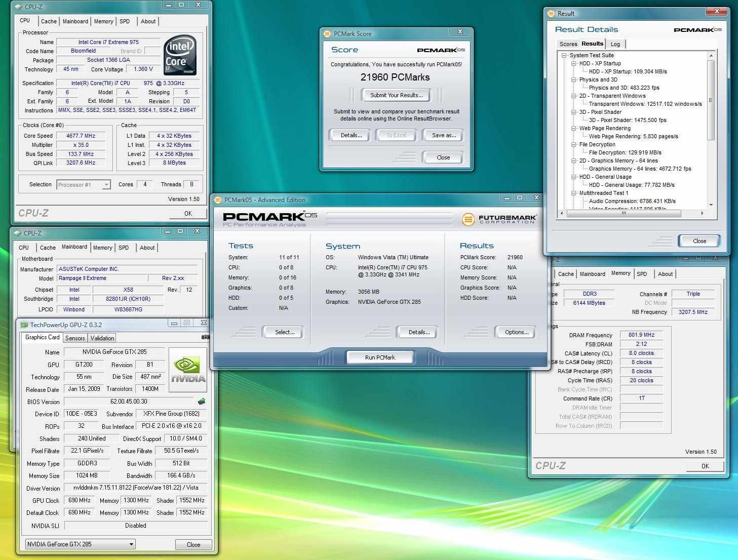
Task: Open the Validation tab in GPU-Z
Action: click(102, 338)
